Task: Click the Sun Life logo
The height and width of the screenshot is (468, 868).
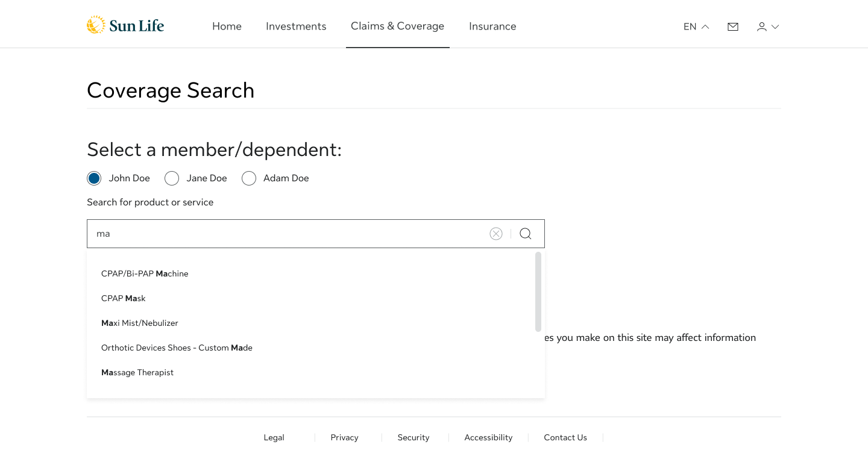Action: pos(125,25)
